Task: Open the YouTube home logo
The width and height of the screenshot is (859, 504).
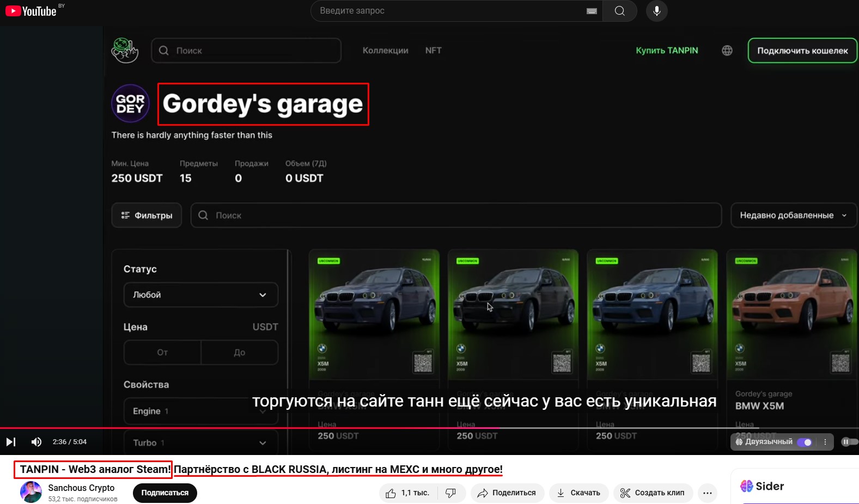Action: (31, 11)
